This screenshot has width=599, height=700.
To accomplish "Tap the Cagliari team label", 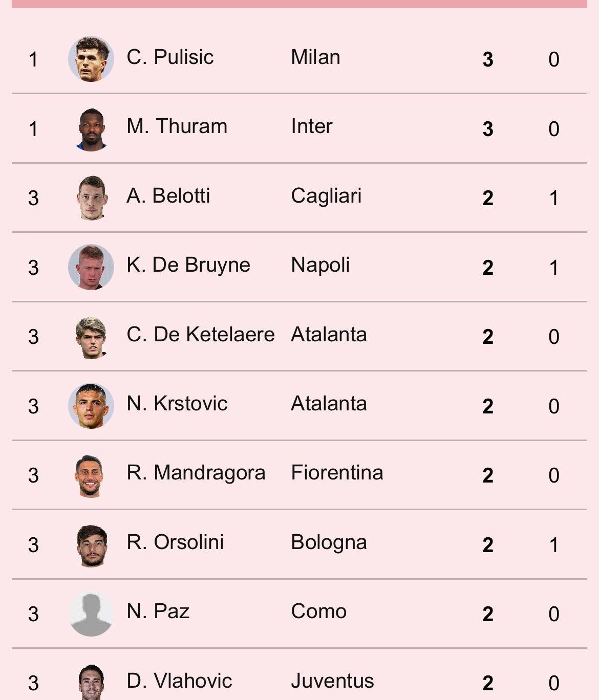I will [326, 196].
